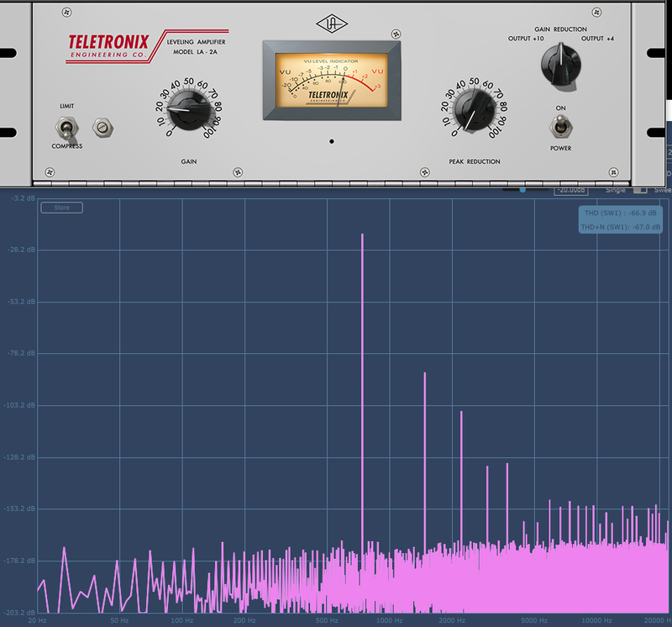Click the Peak Reduction knob
Viewport: 672px width, 627px height.
474,110
